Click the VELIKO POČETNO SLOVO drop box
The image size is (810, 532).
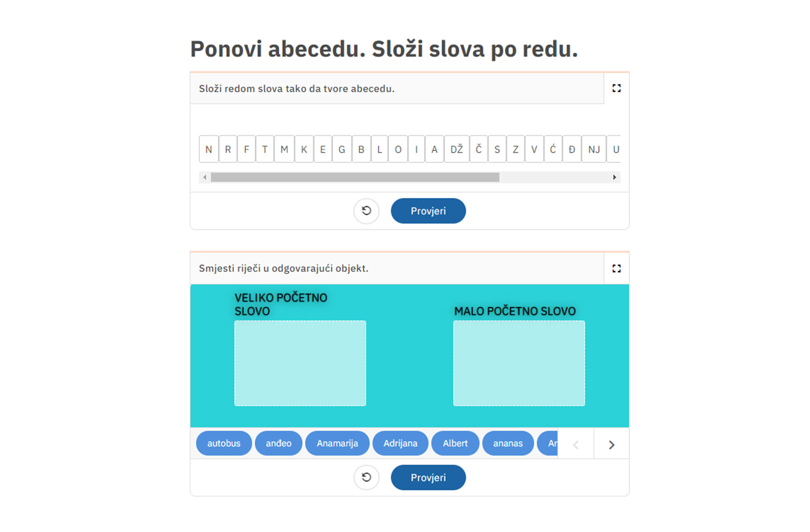point(300,363)
